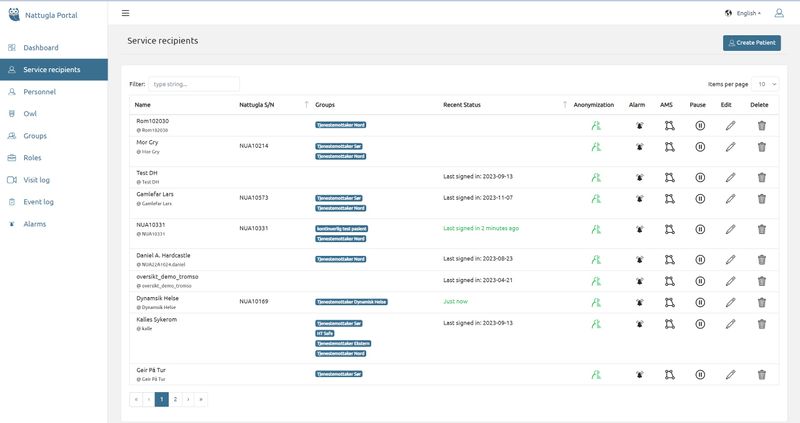The image size is (800, 423).
Task: Expand the items per page dropdown
Action: click(x=767, y=85)
